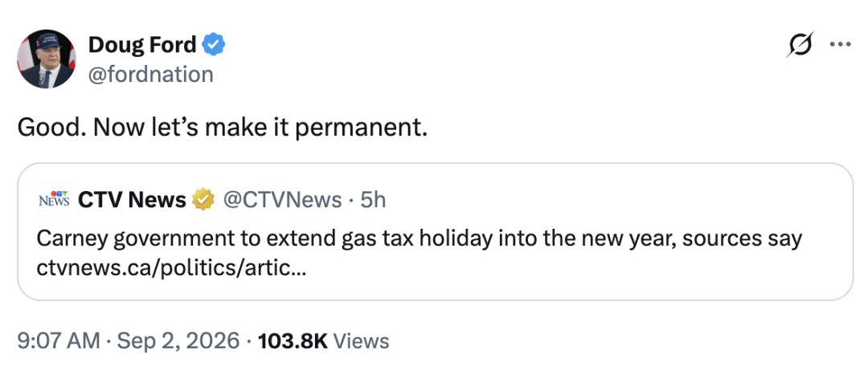This screenshot has height=366, width=868.
Task: Click the CTV News account name
Action: (132, 200)
